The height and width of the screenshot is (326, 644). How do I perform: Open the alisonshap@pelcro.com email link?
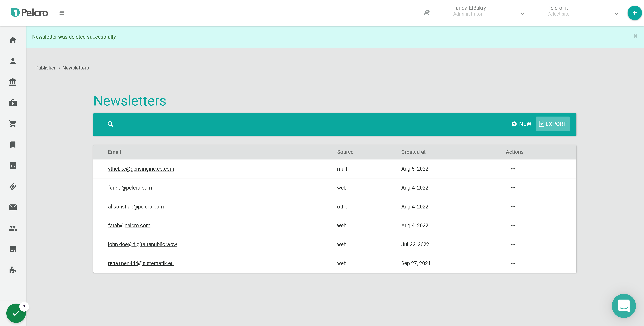[x=136, y=207]
